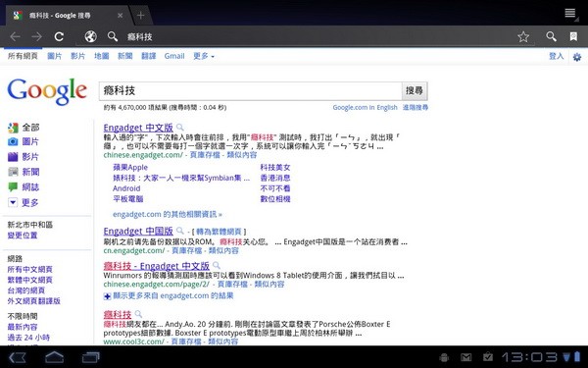Viewport: 588px width, 368px height.
Task: Switch to 地圖 in top navigation bar
Action: pos(102,56)
